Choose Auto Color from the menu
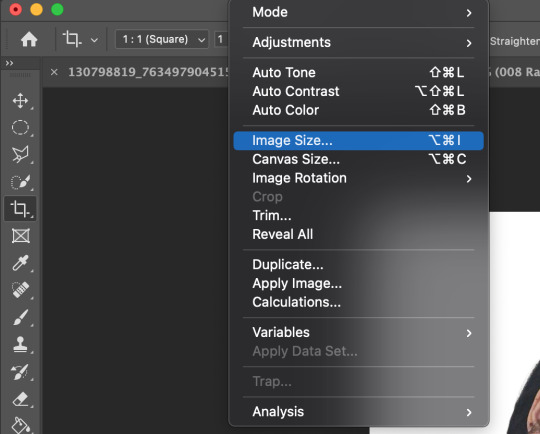 [359, 110]
